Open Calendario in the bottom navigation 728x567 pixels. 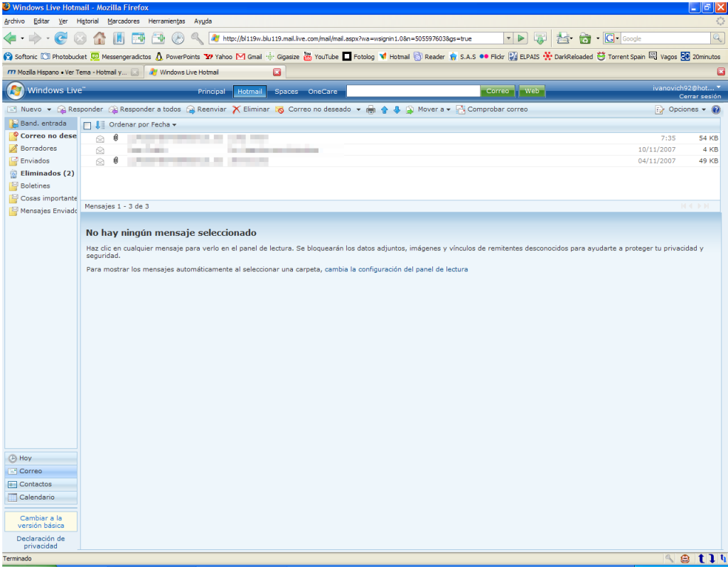(41, 497)
